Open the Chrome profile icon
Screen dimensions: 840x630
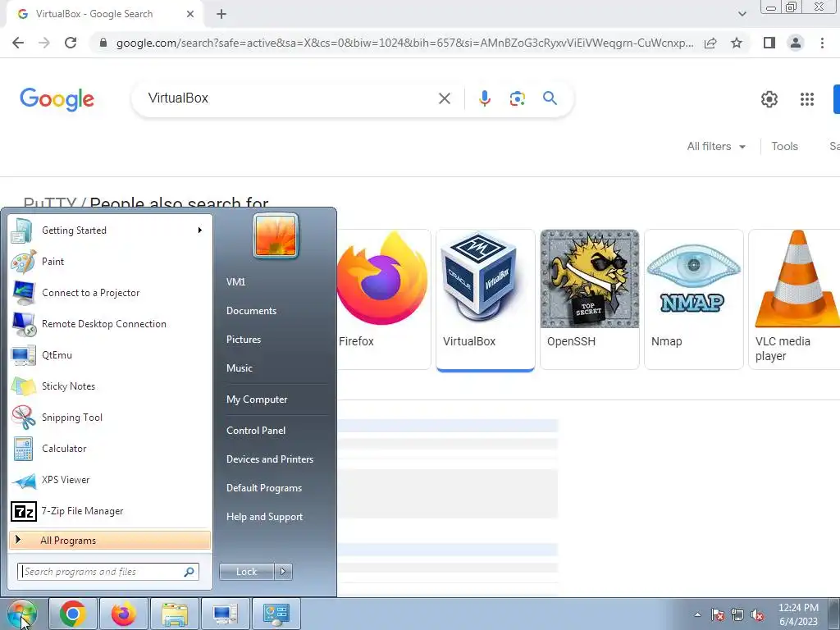(x=796, y=43)
